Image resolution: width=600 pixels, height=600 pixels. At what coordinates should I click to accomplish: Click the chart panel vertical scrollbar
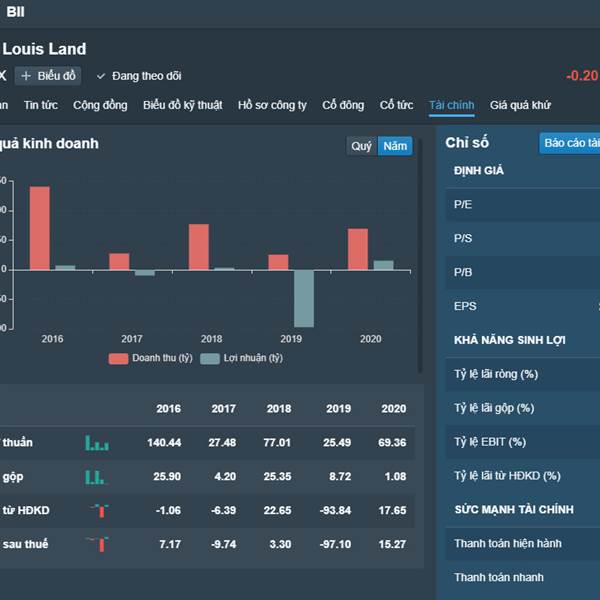(420, 255)
